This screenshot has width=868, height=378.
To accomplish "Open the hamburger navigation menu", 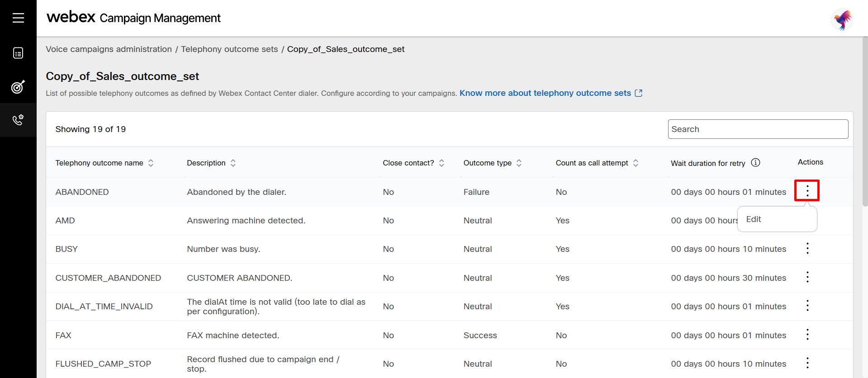I will (18, 18).
